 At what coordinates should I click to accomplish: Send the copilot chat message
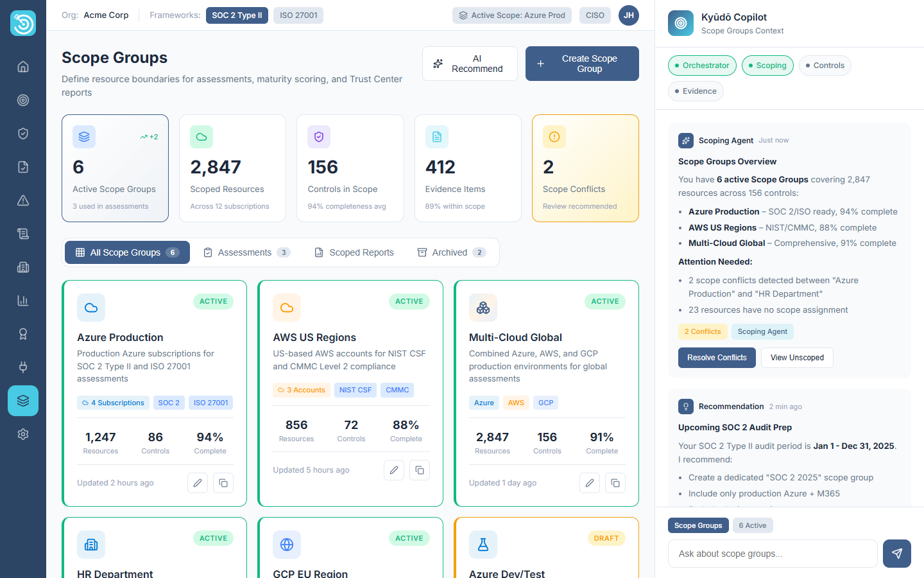(x=897, y=554)
